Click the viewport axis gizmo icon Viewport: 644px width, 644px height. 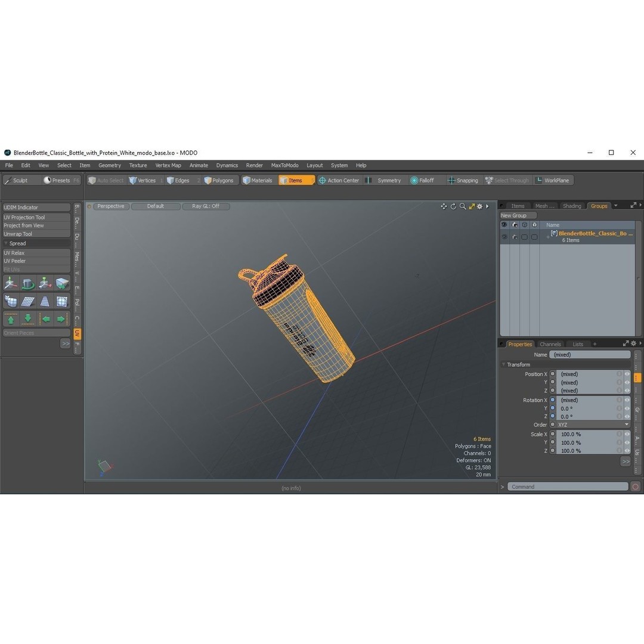(105, 467)
